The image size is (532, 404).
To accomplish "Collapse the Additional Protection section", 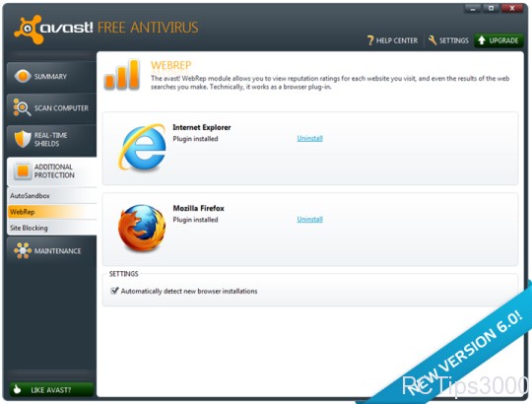I will coord(51,171).
